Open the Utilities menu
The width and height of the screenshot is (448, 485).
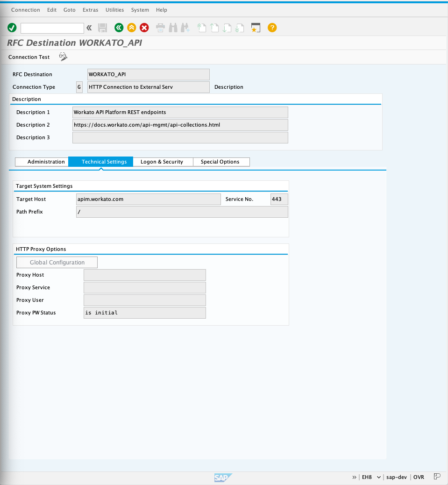(114, 10)
